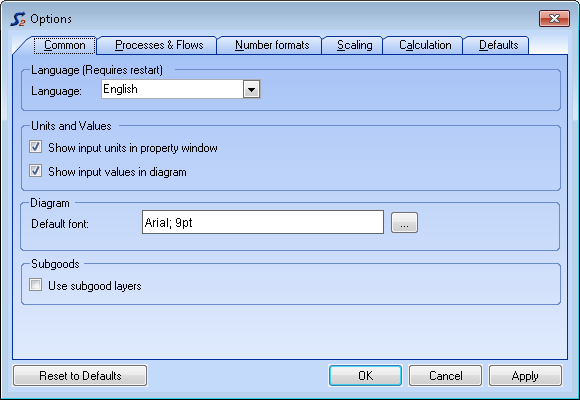This screenshot has width=580, height=400.
Task: Cancel the Options dialog
Action: 445,376
